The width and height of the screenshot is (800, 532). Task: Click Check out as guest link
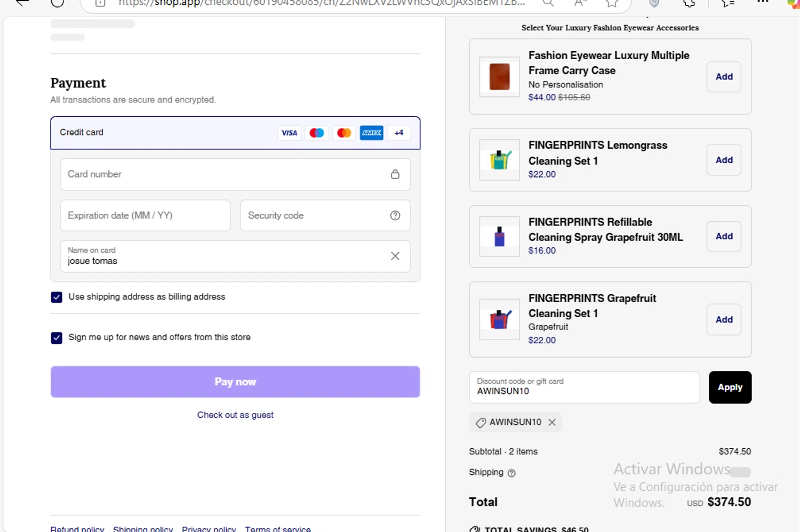[235, 415]
